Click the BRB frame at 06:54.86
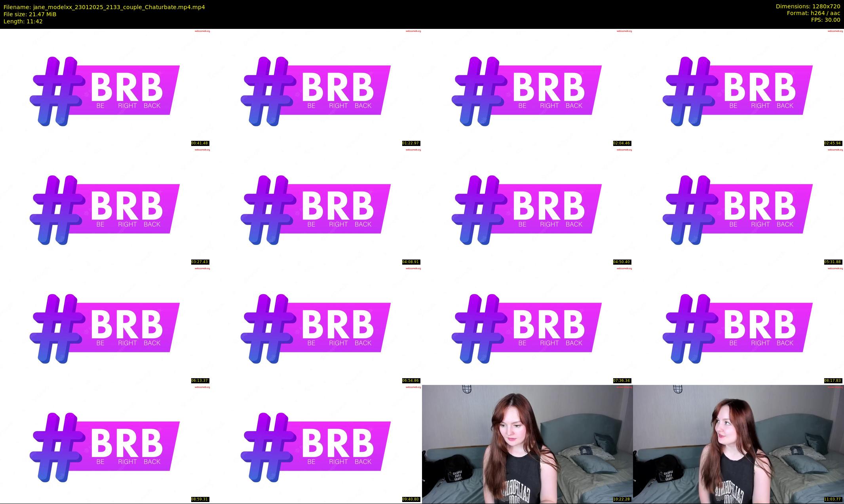 pyautogui.click(x=316, y=325)
